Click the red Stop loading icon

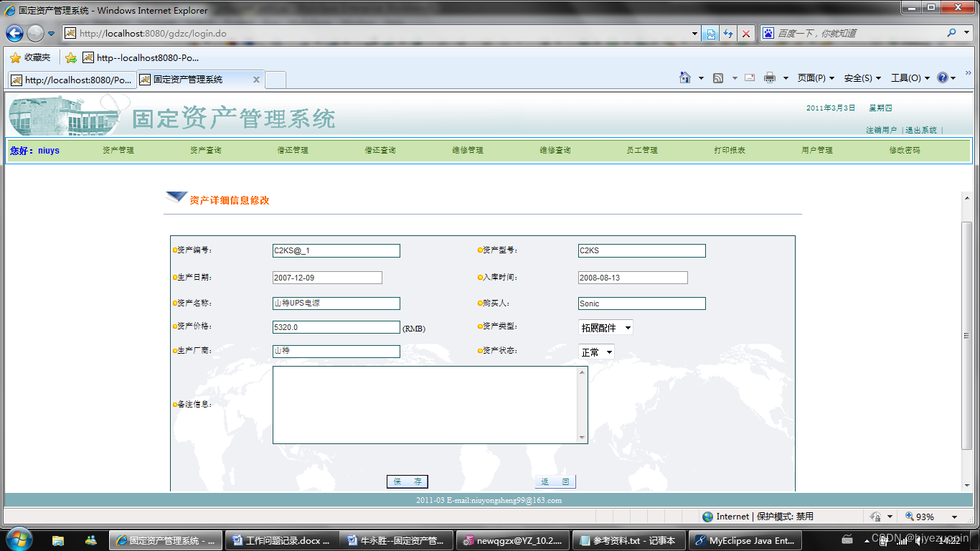(x=746, y=33)
